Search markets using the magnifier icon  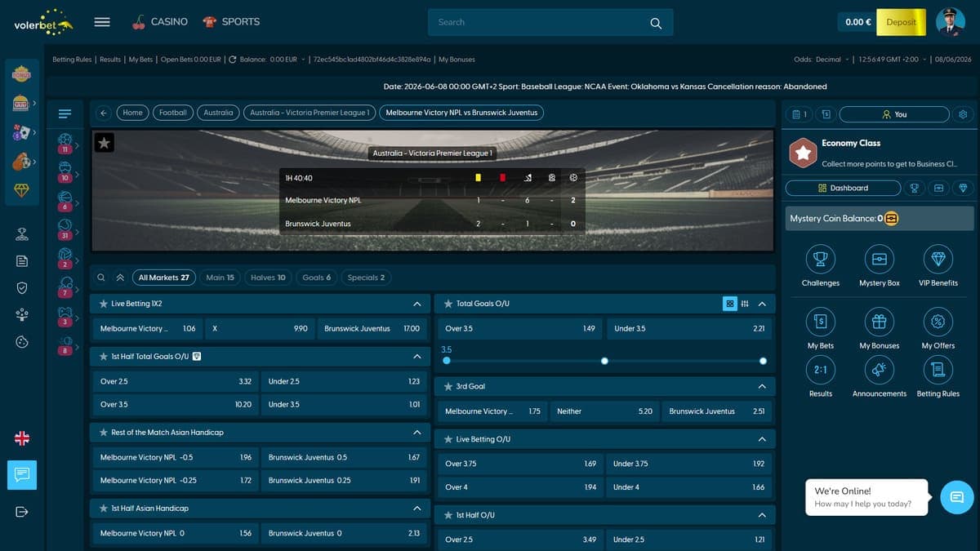[x=102, y=278]
